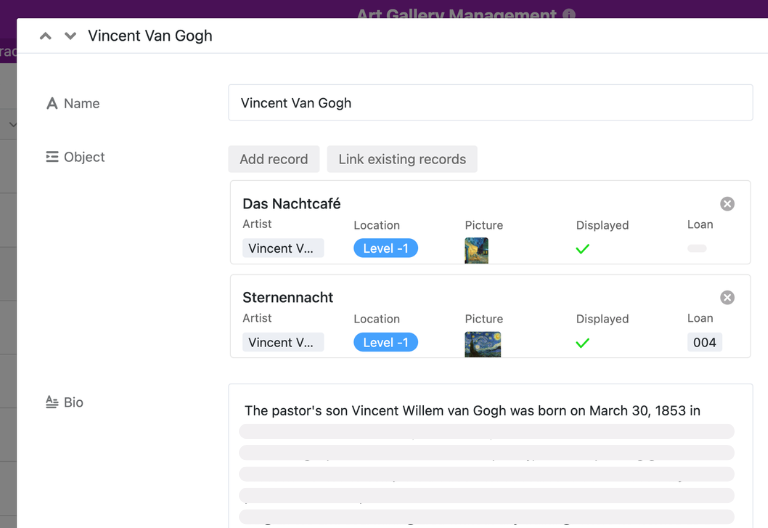Viewport: 768px width, 528px height.
Task: Click the Bio long-text field icon
Action: tap(52, 402)
